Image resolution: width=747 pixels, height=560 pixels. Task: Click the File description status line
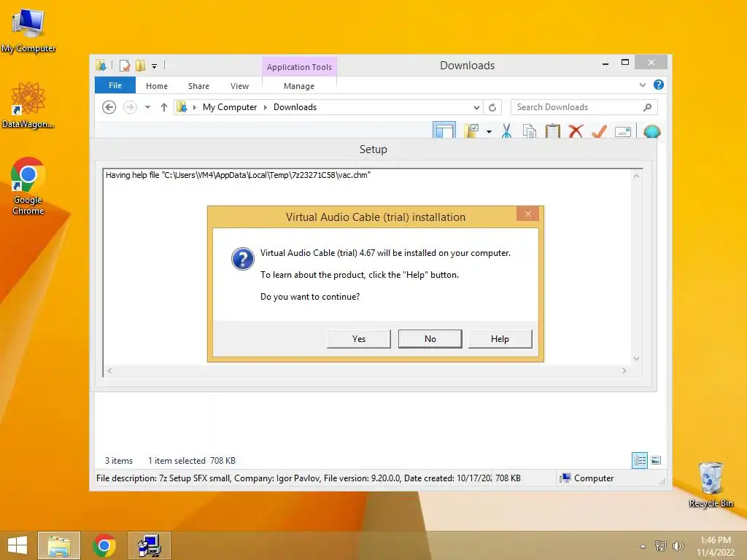pos(294,478)
